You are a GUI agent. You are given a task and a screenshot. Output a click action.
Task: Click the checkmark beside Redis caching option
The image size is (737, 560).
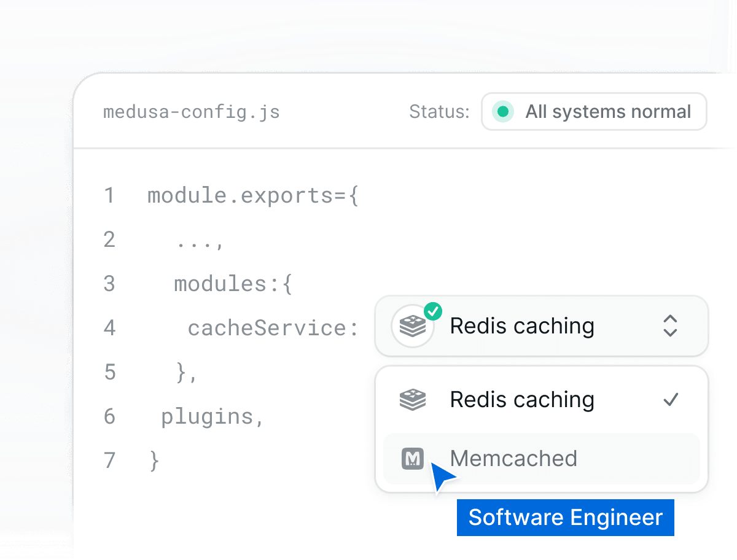click(x=671, y=400)
